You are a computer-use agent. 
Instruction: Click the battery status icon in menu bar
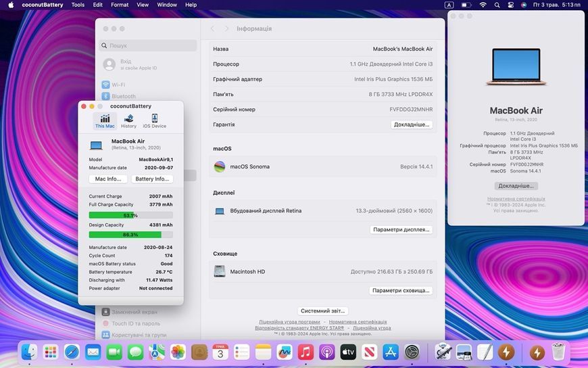[x=466, y=5]
